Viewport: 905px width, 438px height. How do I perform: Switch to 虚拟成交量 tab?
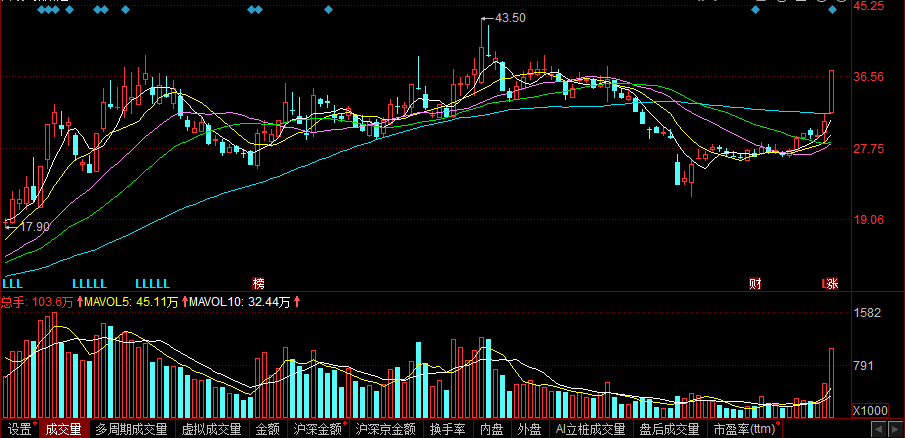(211, 429)
